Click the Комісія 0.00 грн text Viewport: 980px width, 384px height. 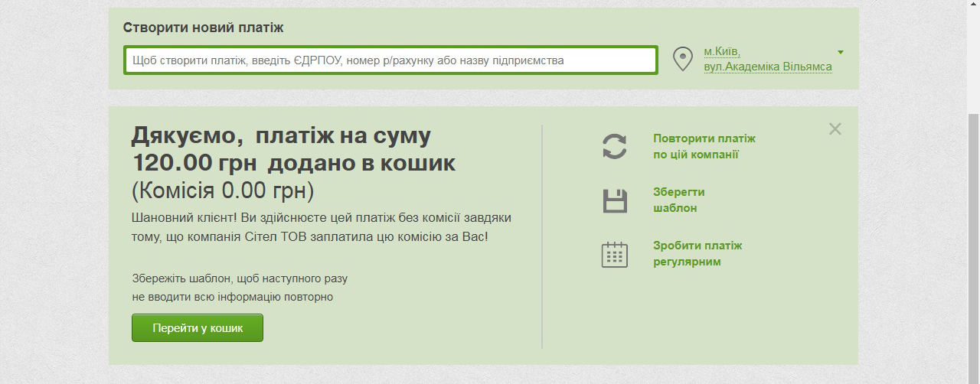(x=223, y=190)
